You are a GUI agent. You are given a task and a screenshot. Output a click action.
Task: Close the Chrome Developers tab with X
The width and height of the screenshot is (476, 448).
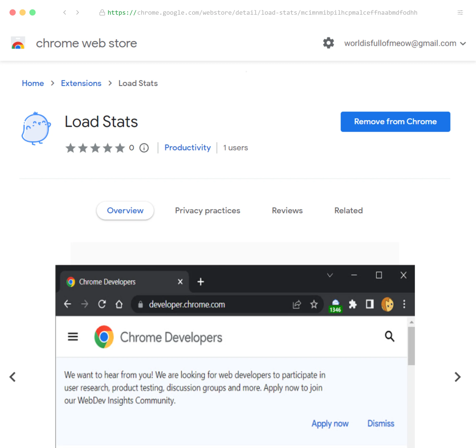point(180,282)
